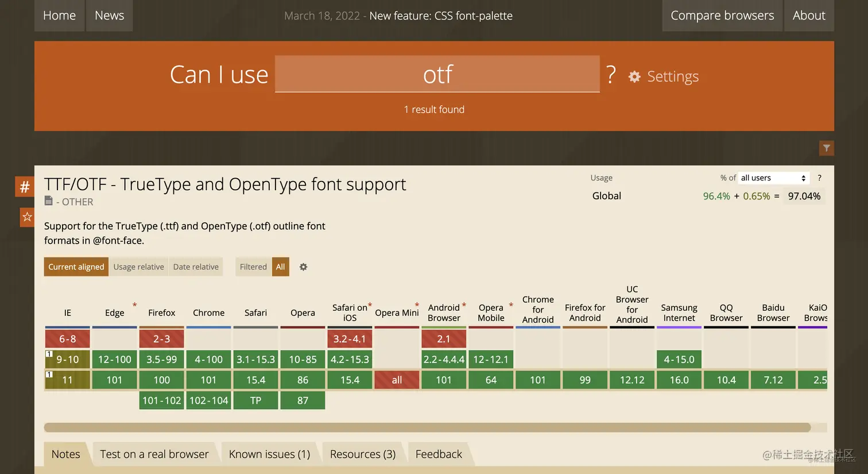Go to Home page
This screenshot has height=474, width=868.
[59, 16]
